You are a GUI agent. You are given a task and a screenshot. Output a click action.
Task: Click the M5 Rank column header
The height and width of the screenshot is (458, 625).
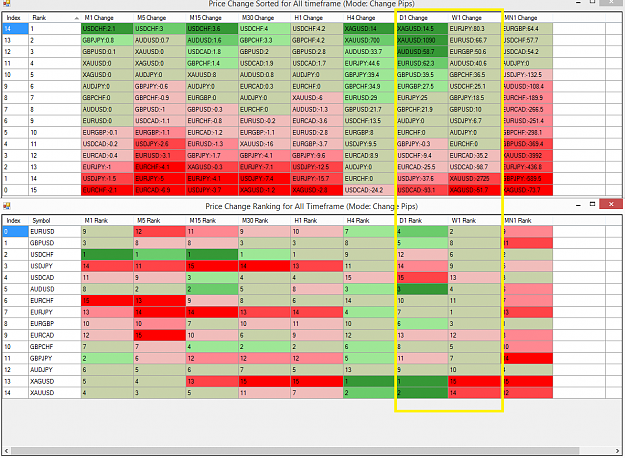click(x=159, y=220)
